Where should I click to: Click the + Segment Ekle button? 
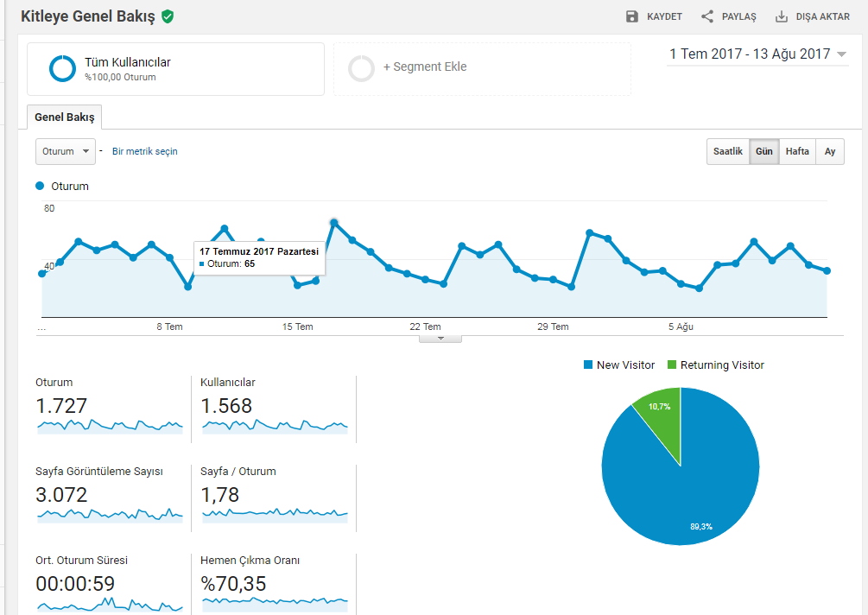[425, 67]
